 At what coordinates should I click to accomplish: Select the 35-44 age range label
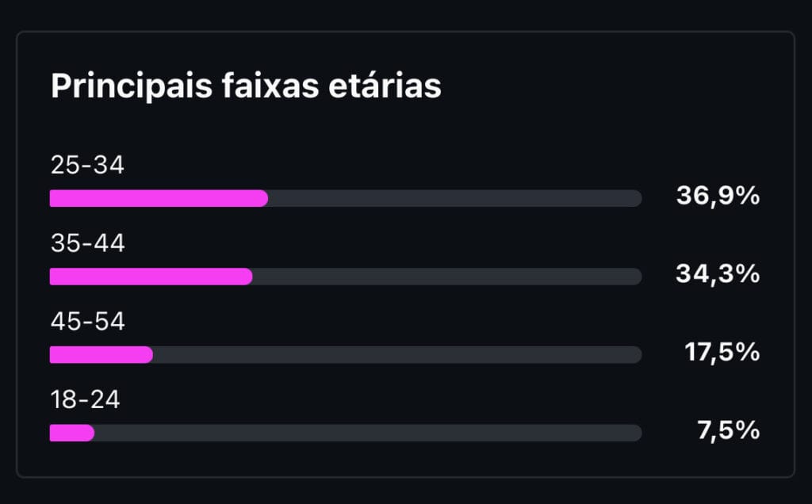[87, 243]
